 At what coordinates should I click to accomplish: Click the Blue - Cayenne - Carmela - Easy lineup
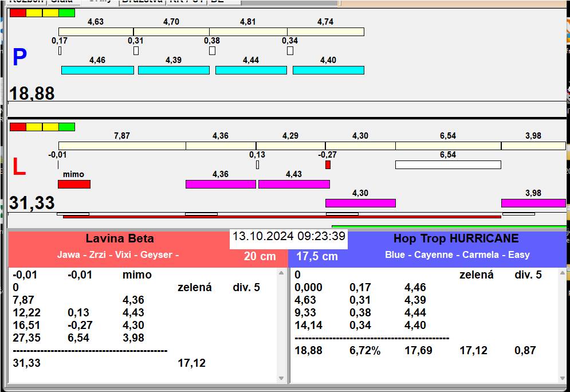[457, 254]
